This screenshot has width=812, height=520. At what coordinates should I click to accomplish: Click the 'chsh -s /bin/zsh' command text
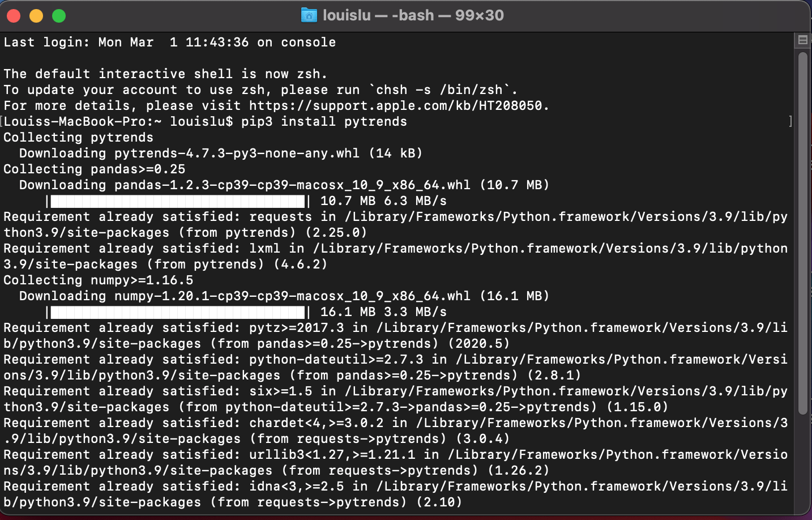[439, 89]
